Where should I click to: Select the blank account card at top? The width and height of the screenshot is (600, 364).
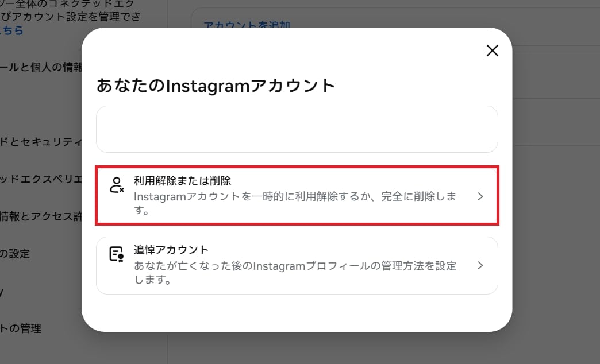coord(297,129)
